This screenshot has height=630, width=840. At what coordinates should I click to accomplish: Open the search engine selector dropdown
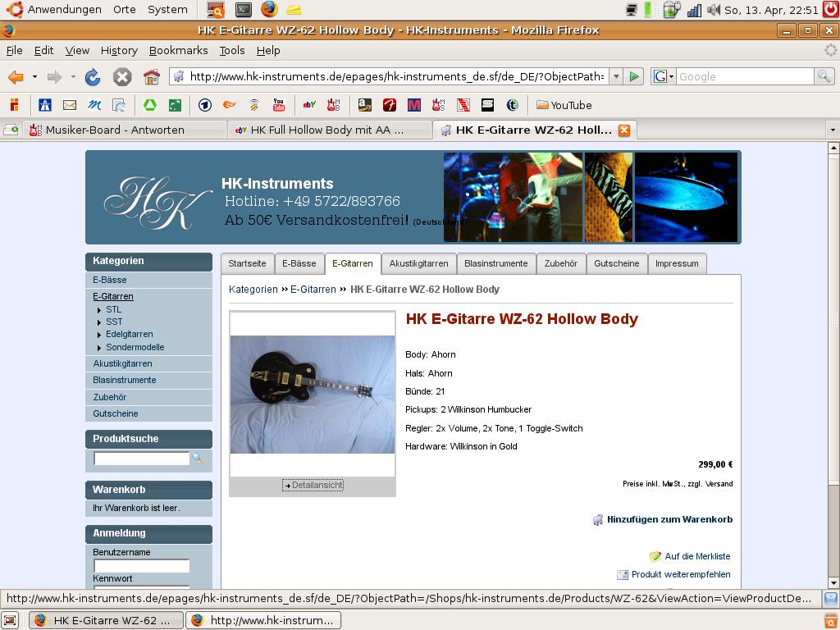[x=663, y=76]
